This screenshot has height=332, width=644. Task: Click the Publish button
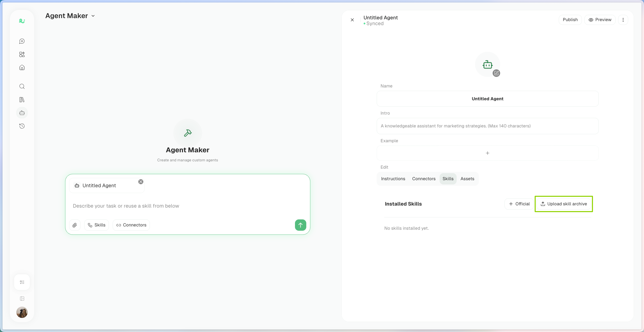tap(570, 20)
